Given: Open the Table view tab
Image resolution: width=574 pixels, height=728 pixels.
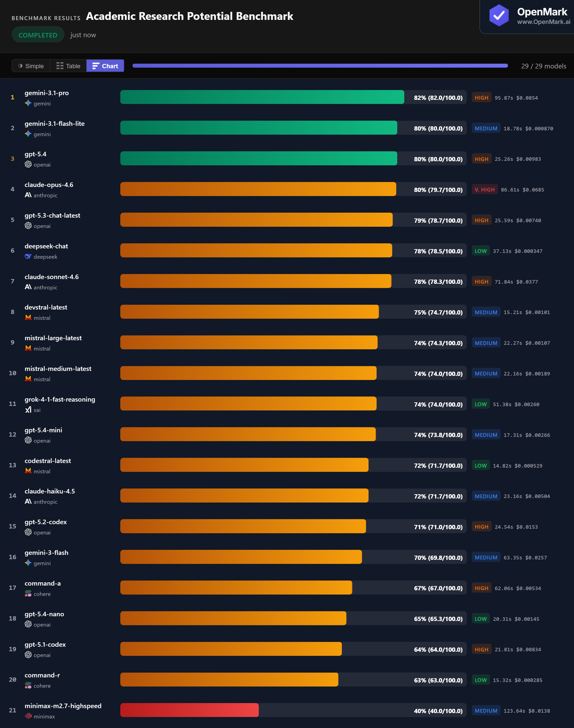Looking at the screenshot, I should [x=68, y=66].
